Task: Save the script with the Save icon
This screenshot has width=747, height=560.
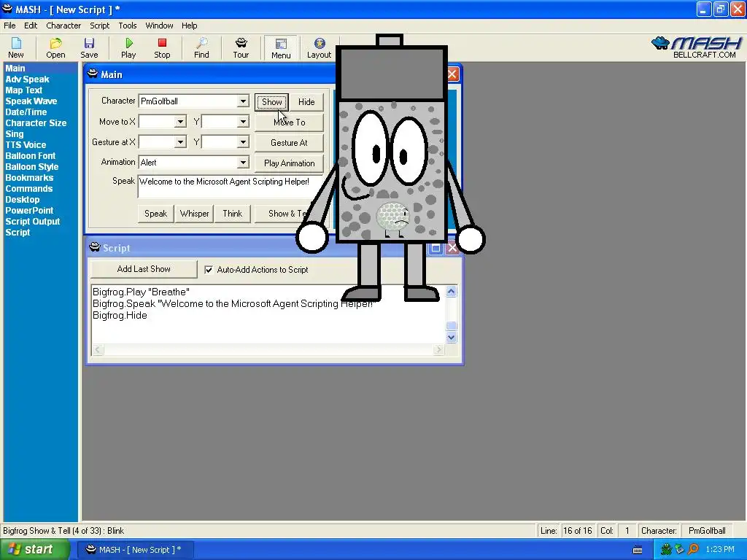Action: pyautogui.click(x=89, y=48)
